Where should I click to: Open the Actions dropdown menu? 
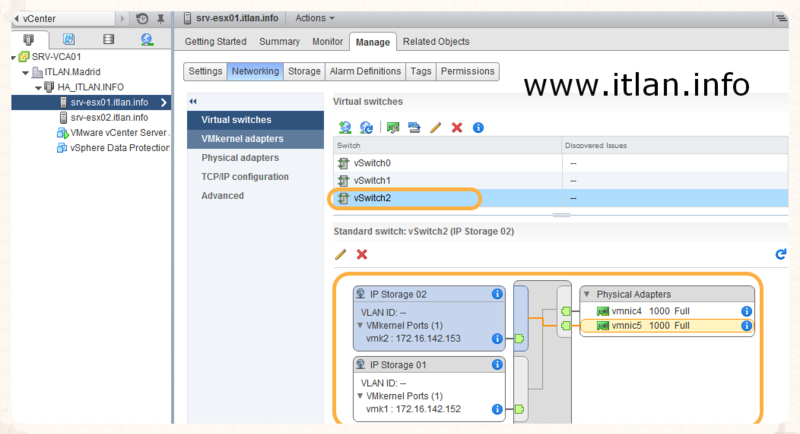coord(315,18)
